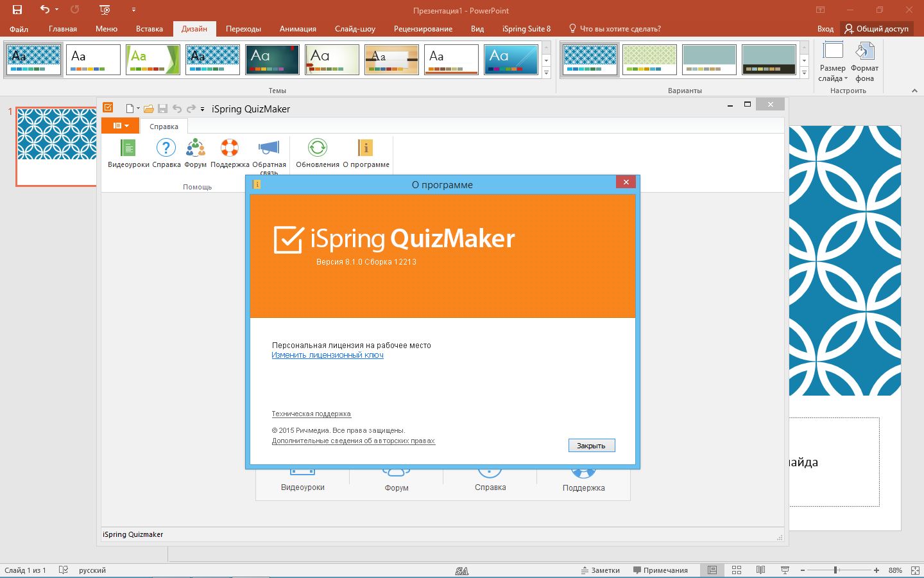Open 'Дополнительные сведения об авторских правах' link
Viewport: 924px width, 578px height.
click(353, 441)
